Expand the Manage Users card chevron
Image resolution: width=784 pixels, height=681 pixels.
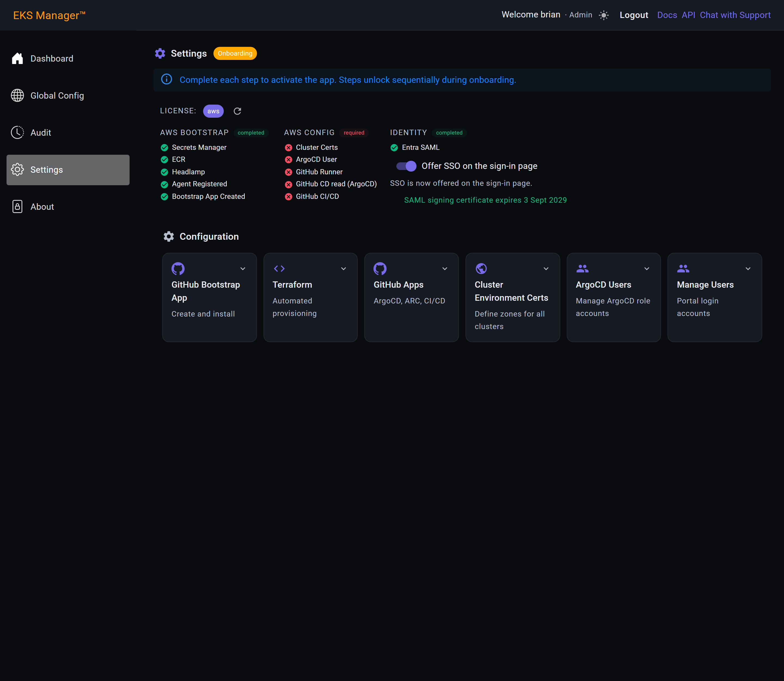(x=748, y=269)
